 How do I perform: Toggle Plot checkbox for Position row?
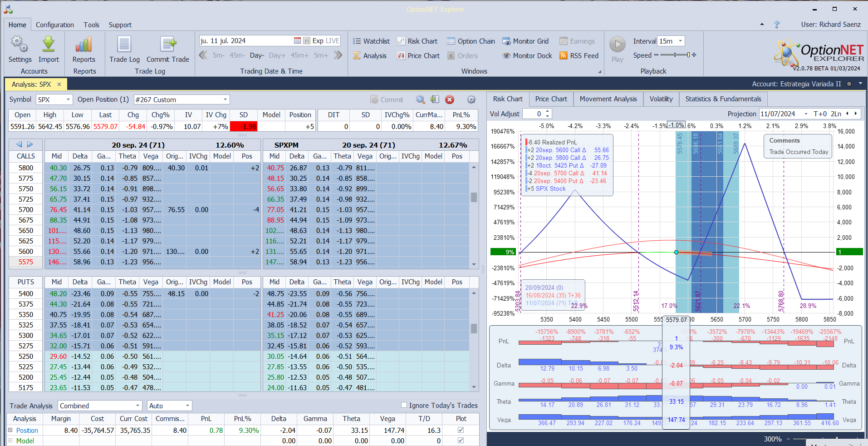[461, 430]
